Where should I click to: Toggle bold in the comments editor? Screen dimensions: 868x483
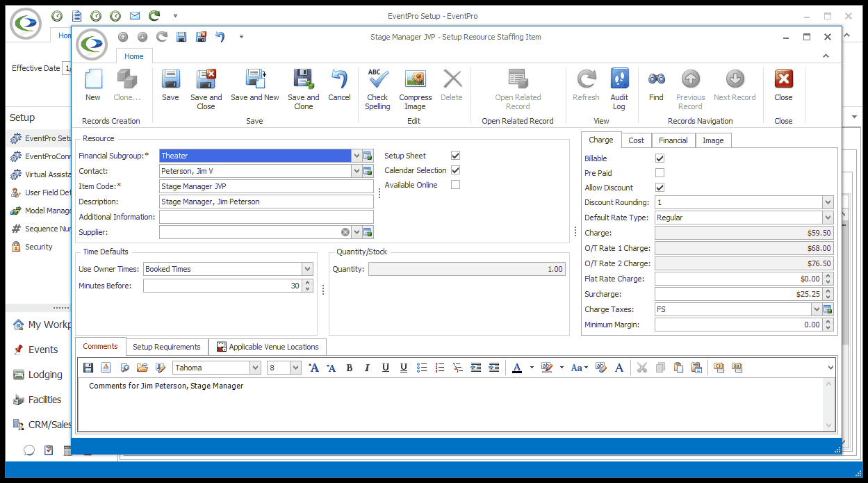350,368
